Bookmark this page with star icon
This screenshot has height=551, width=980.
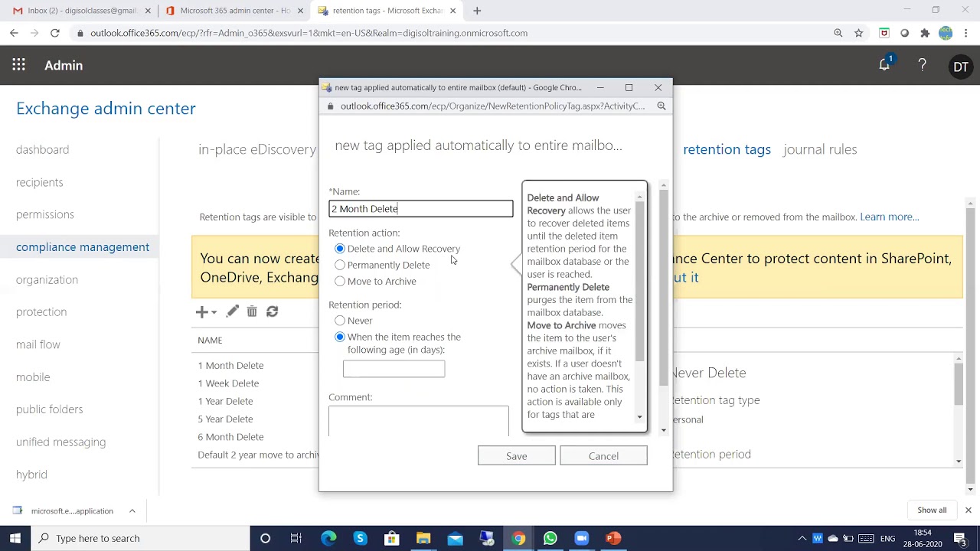[859, 33]
